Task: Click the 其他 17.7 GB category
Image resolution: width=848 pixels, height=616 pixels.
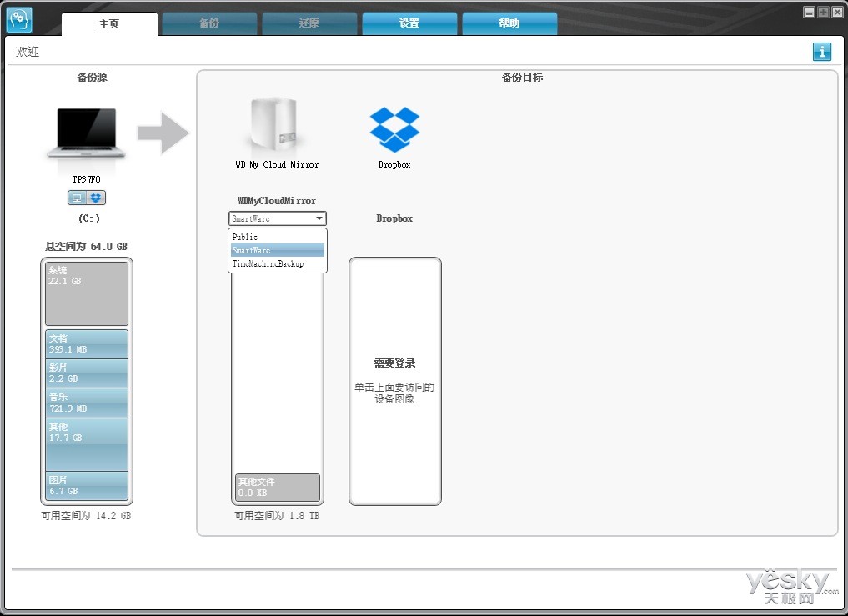Action: (x=87, y=444)
